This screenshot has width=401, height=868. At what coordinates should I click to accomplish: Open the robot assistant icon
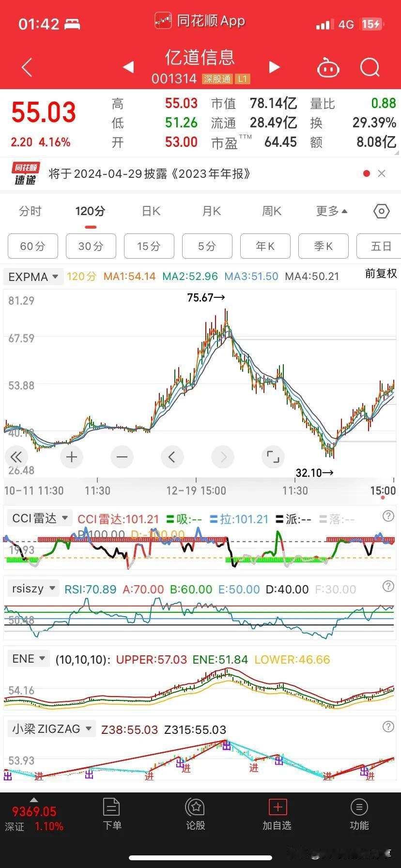coord(328,67)
